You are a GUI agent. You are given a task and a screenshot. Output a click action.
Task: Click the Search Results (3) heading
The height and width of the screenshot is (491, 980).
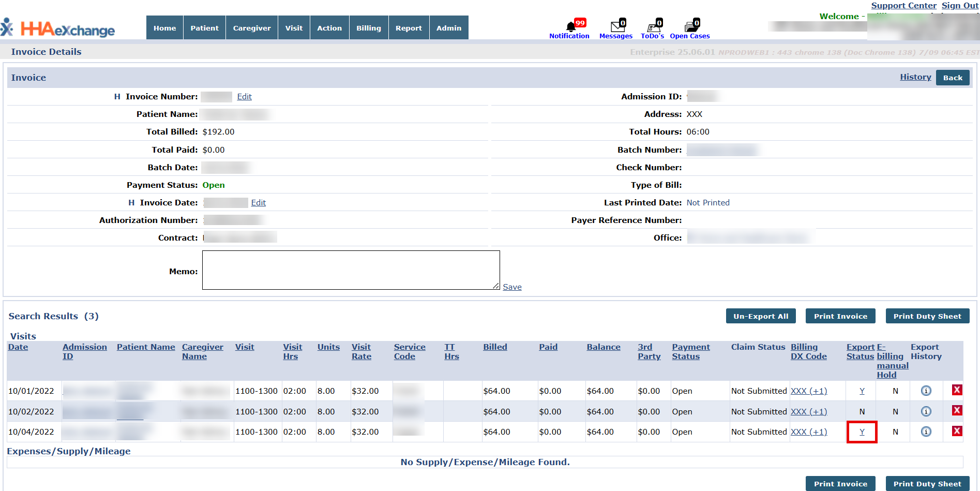click(x=53, y=316)
